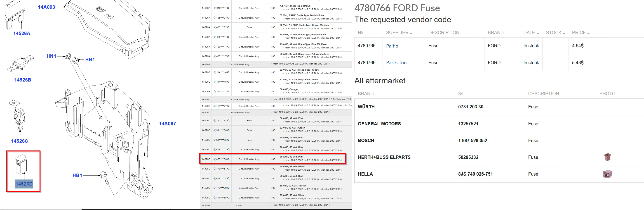View the HERTH+BUSS ELPARTS fuse photo thumbnail
This screenshot has height=210, width=644.
(607, 157)
